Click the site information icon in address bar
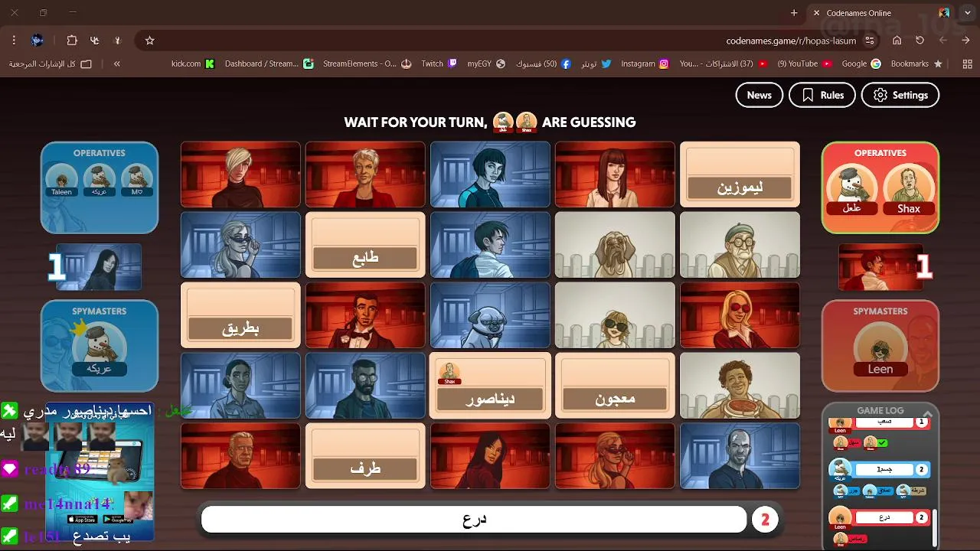The image size is (980, 551). click(870, 40)
